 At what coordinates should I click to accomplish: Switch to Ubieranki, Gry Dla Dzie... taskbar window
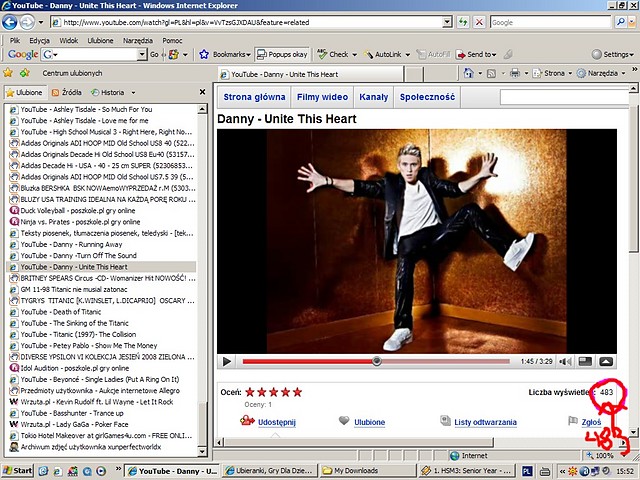(270, 471)
